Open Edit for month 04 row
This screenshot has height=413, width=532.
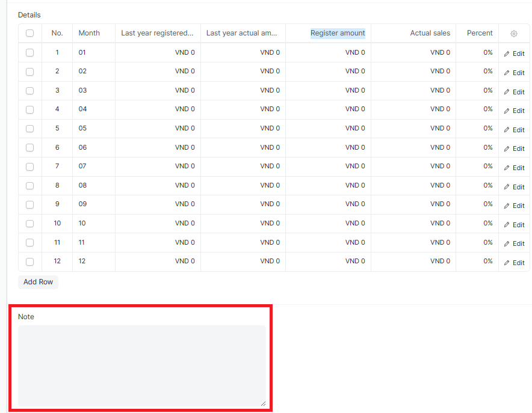coord(514,111)
